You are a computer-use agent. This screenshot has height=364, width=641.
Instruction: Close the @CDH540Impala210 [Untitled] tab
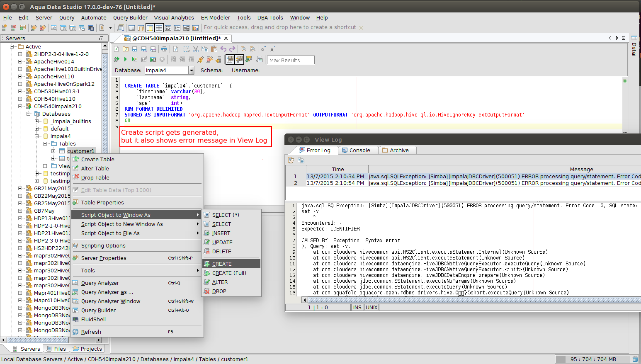(226, 38)
